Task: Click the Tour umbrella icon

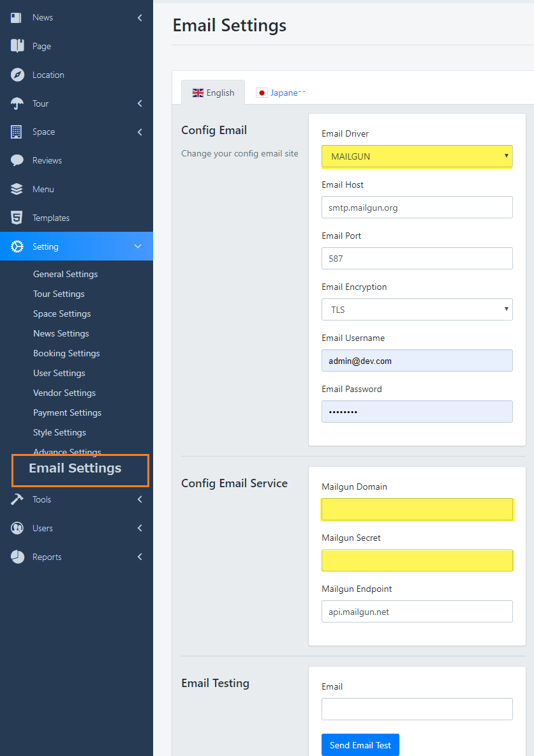Action: (17, 103)
